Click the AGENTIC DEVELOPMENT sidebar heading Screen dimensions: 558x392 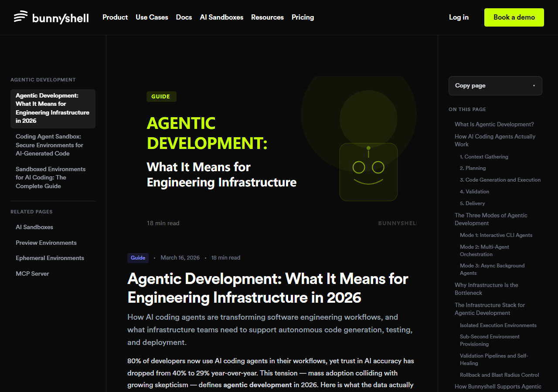tap(43, 80)
